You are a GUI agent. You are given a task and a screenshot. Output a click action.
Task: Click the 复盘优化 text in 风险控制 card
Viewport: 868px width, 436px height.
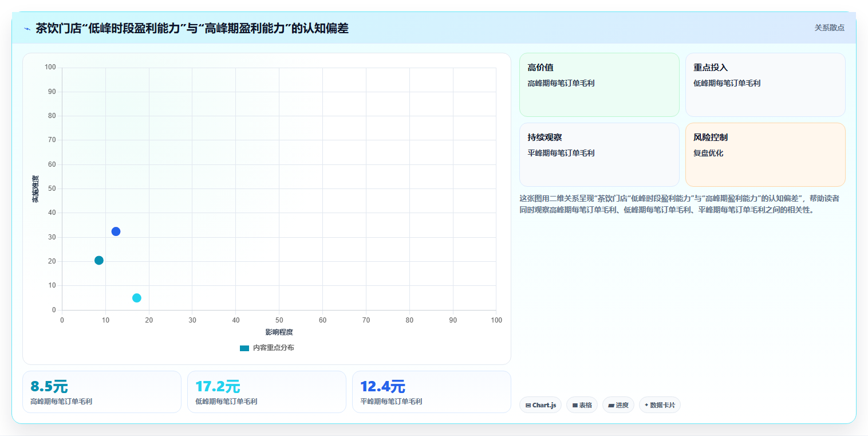pyautogui.click(x=708, y=153)
